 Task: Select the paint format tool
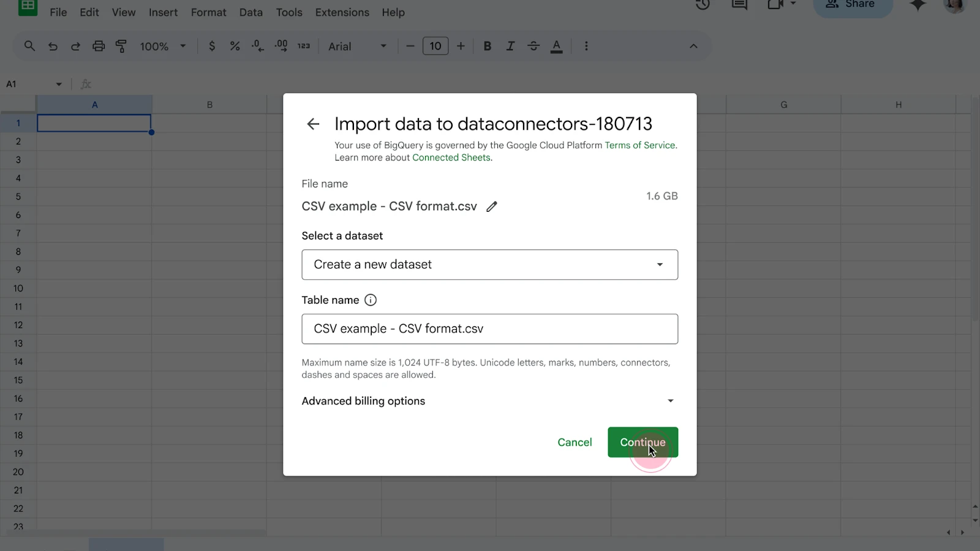(121, 46)
